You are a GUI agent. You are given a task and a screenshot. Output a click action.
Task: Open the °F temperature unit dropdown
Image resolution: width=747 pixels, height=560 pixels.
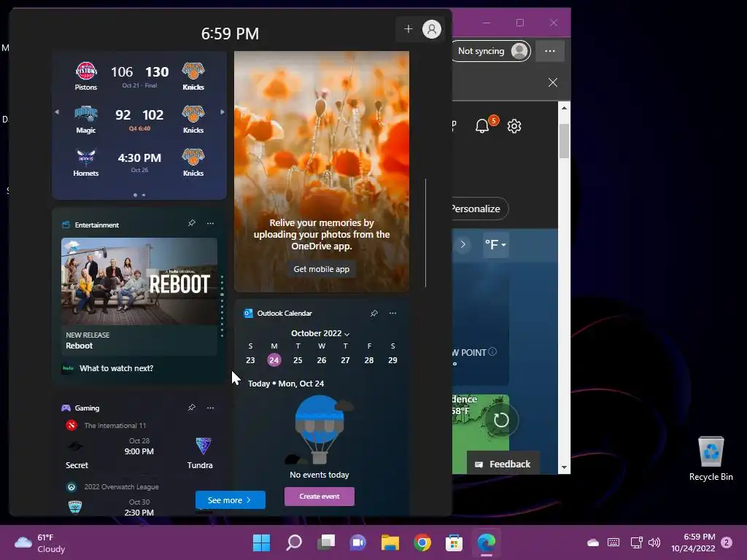point(495,245)
